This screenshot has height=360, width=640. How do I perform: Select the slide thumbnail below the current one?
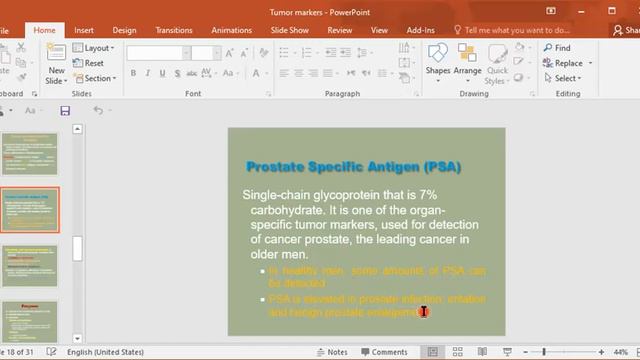[30, 266]
